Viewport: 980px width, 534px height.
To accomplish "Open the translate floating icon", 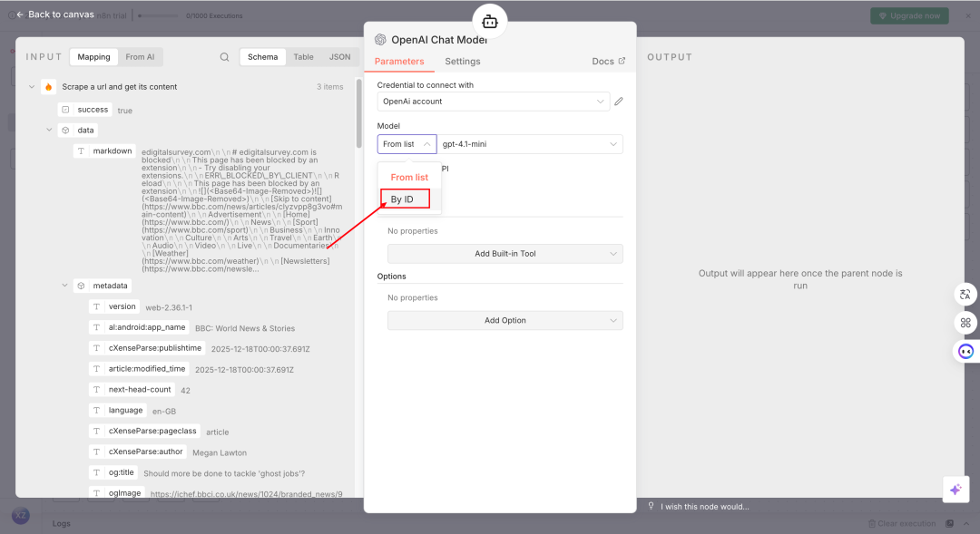I will [x=965, y=294].
